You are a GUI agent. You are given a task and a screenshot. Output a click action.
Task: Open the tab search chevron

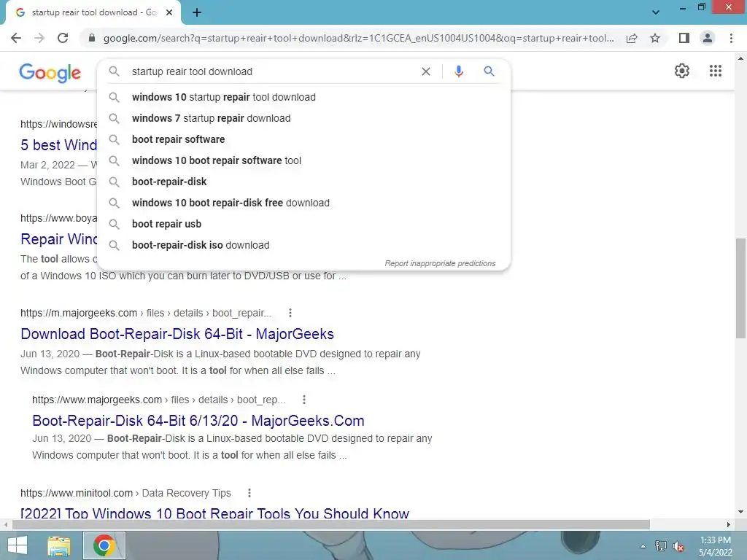[656, 12]
